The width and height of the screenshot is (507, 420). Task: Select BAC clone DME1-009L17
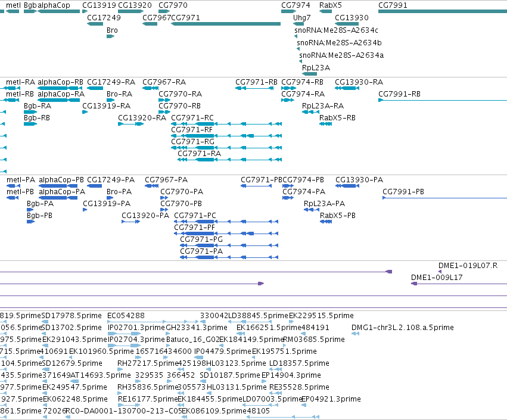pos(437,278)
